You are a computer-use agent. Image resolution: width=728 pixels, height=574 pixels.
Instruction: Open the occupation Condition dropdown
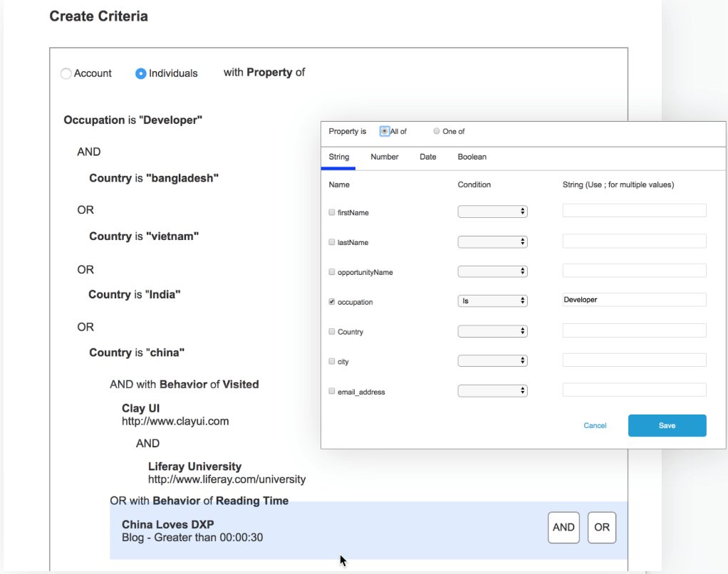coord(492,301)
